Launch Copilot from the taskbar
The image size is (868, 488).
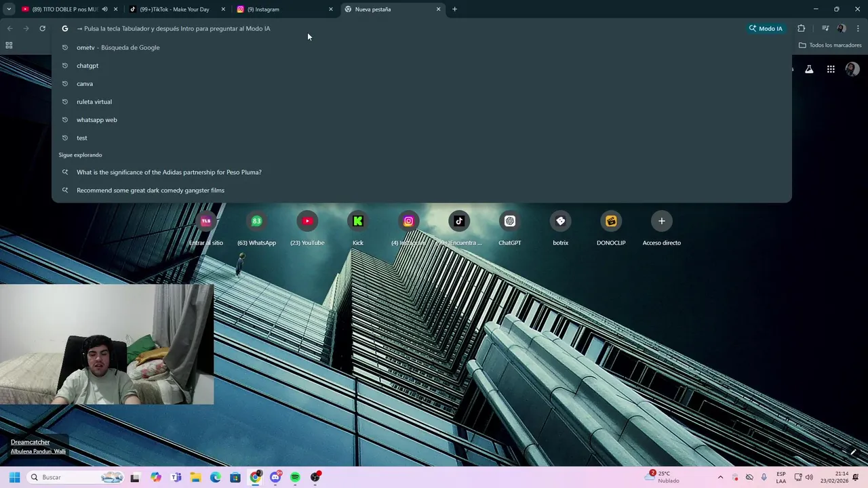(x=156, y=477)
